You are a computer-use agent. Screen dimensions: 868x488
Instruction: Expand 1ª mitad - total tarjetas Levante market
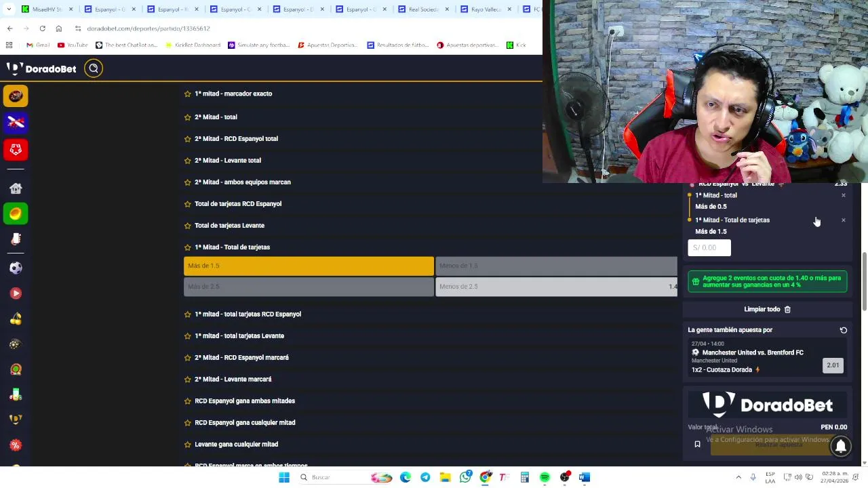click(x=431, y=336)
